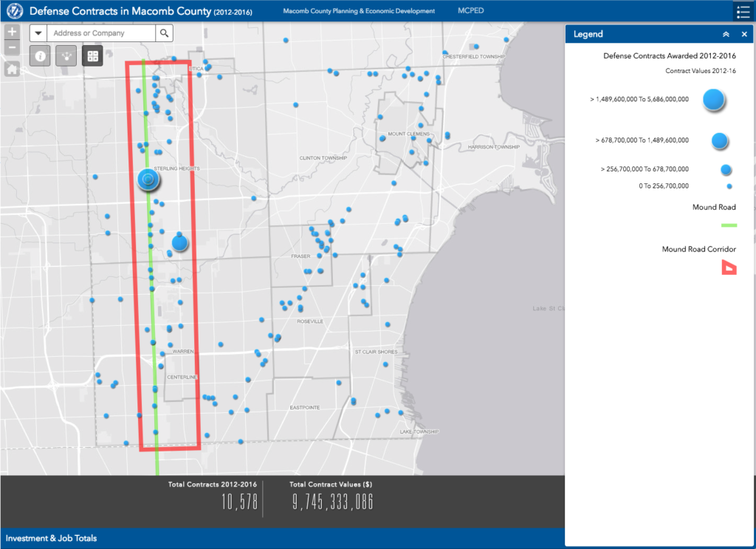This screenshot has height=549, width=756.
Task: Return to default extent with the home icon
Action: point(11,67)
